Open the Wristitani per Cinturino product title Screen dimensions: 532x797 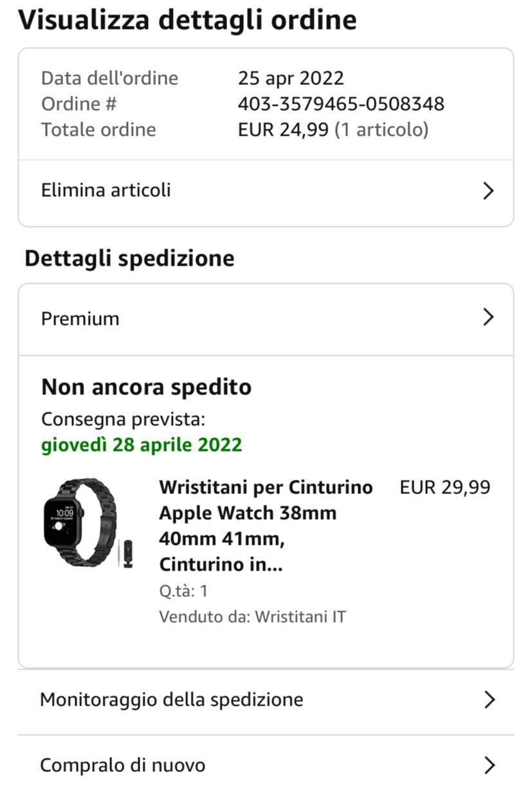click(266, 526)
